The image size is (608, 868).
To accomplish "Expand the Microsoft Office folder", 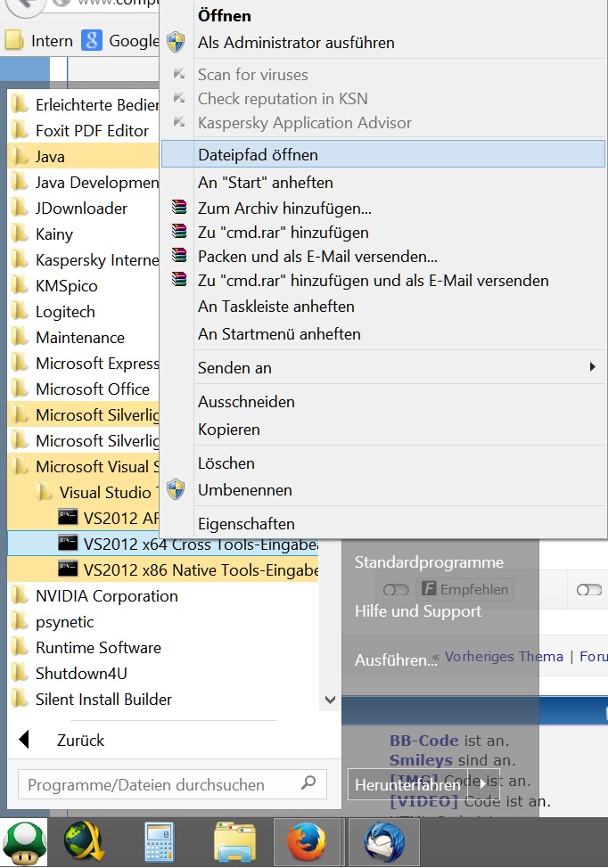I will click(x=83, y=389).
